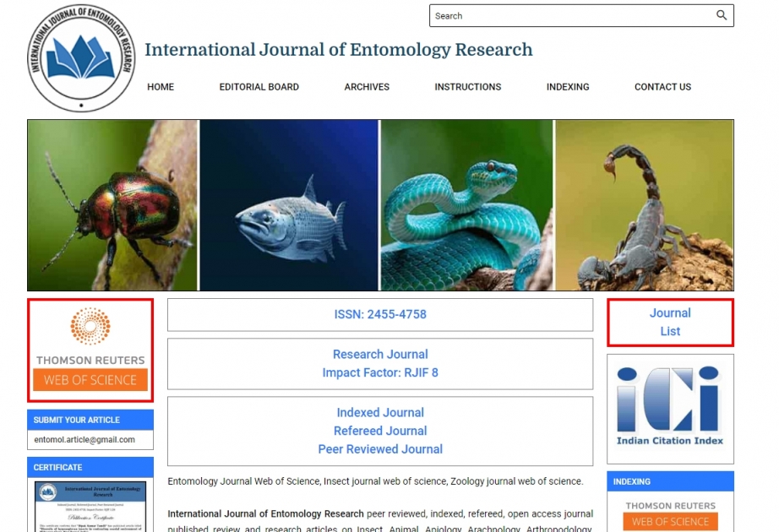Click the INDEXING sidebar header

pyautogui.click(x=670, y=481)
